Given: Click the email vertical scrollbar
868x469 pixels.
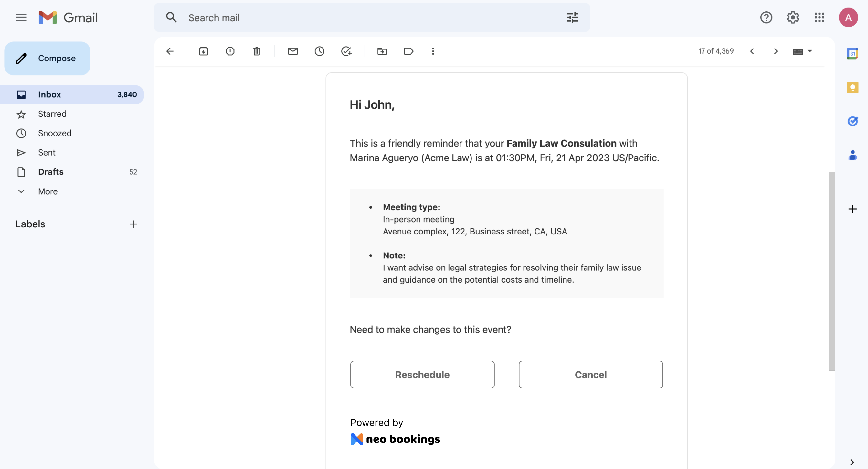Looking at the screenshot, I should pyautogui.click(x=831, y=271).
